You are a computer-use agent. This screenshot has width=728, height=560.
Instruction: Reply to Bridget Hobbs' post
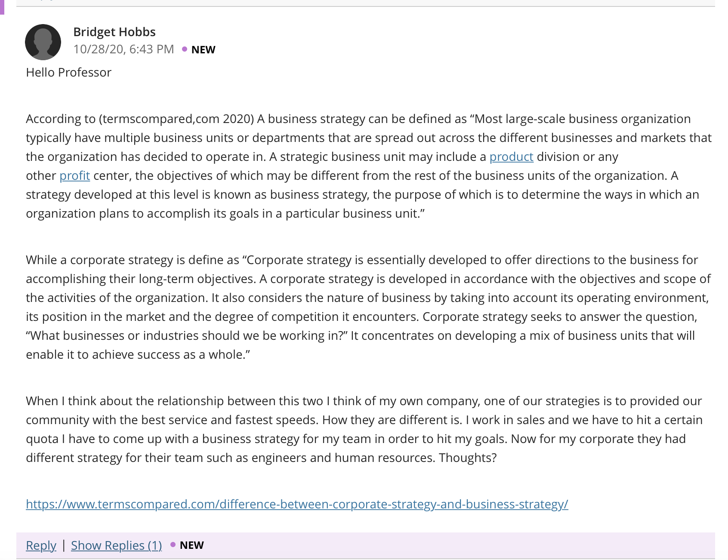41,545
